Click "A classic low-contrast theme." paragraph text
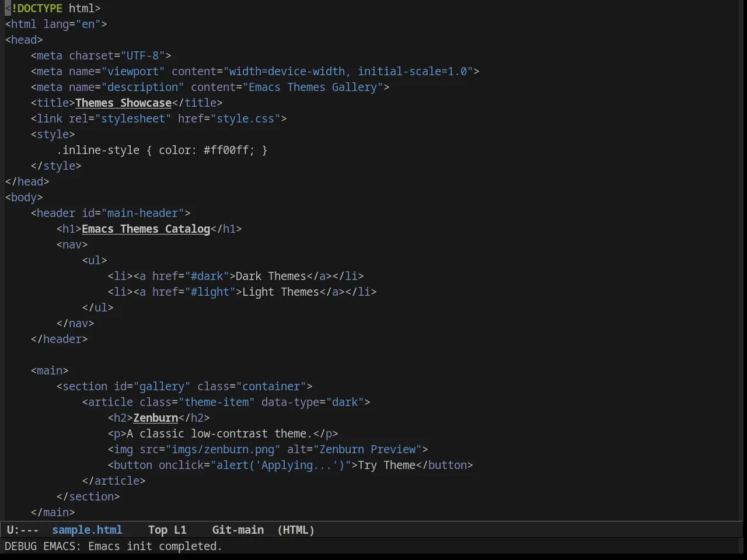The width and height of the screenshot is (747, 560). [x=219, y=433]
